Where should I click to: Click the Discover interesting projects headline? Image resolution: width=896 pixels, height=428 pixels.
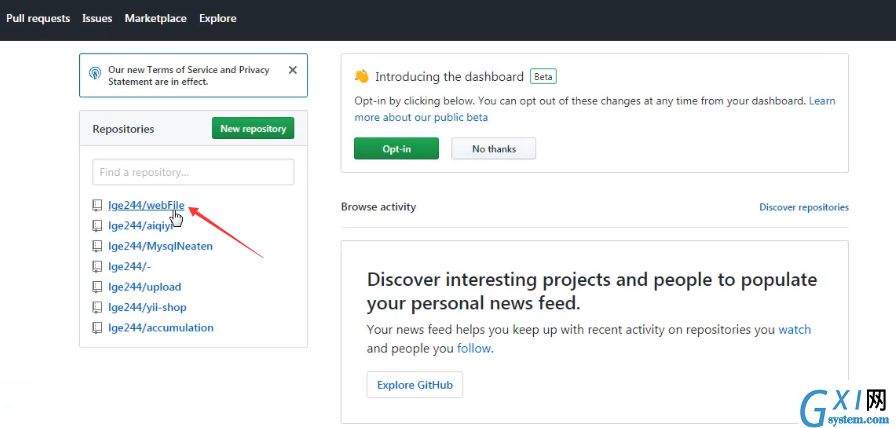coord(592,291)
